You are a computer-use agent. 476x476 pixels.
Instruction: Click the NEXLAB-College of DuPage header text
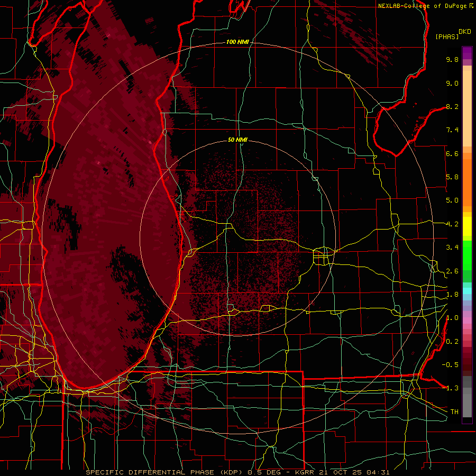coord(423,6)
